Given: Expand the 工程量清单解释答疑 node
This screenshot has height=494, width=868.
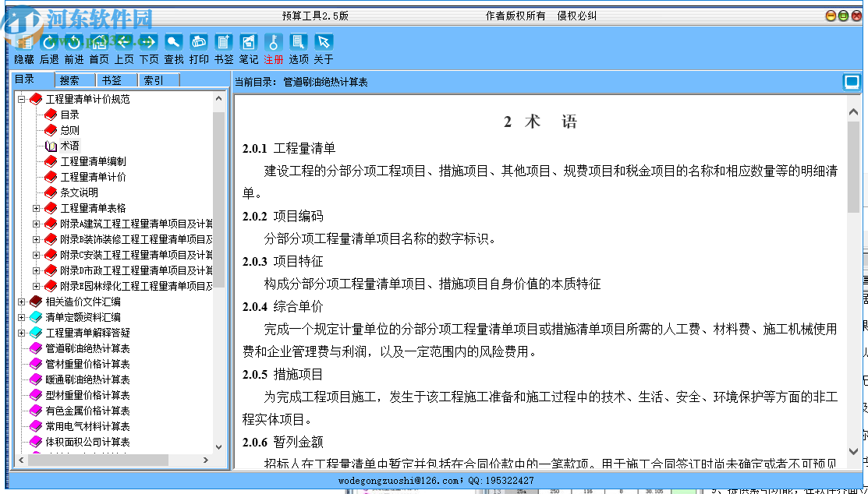Looking at the screenshot, I should (x=22, y=333).
